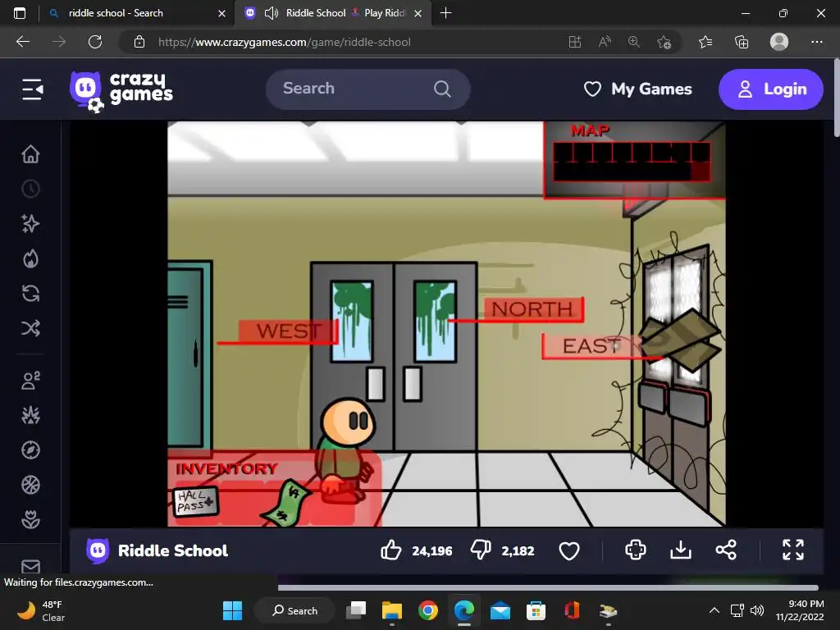Image resolution: width=840 pixels, height=630 pixels.
Task: Open the game MAP panel
Action: point(632,162)
